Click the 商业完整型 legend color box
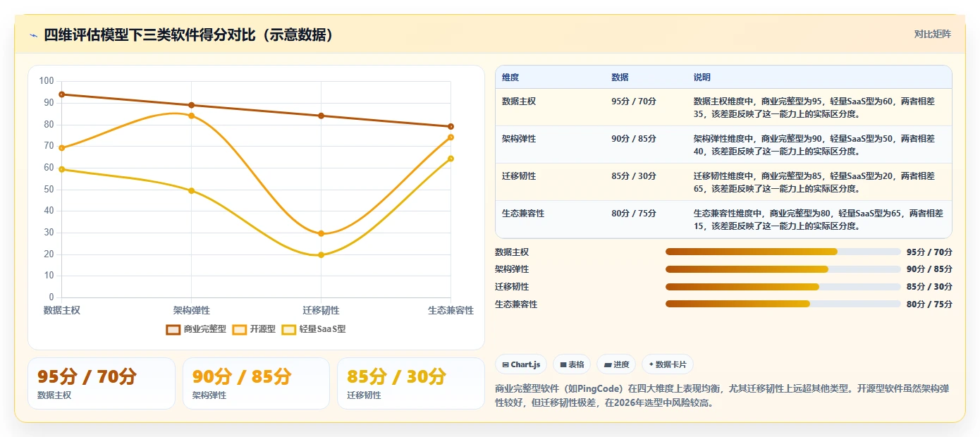The width and height of the screenshot is (980, 437). point(173,329)
